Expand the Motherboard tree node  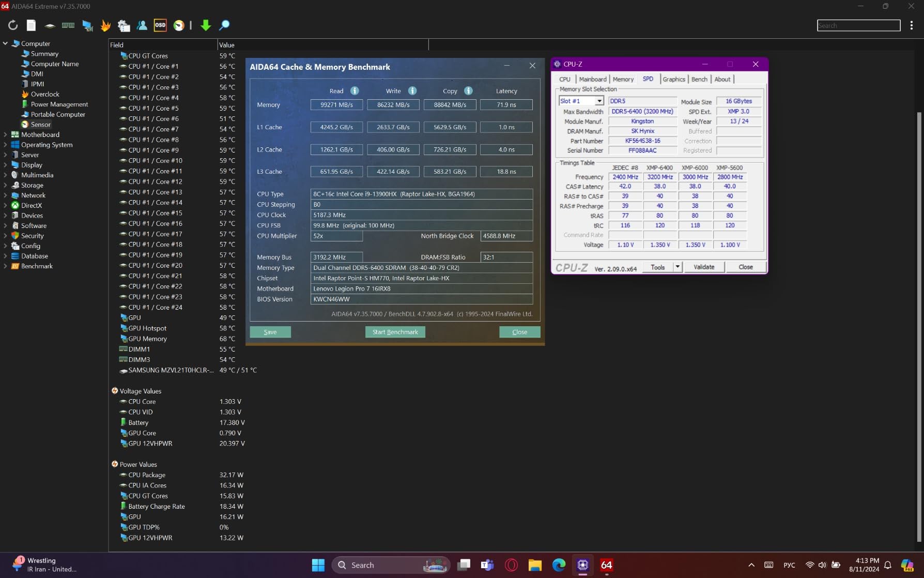[x=5, y=134]
